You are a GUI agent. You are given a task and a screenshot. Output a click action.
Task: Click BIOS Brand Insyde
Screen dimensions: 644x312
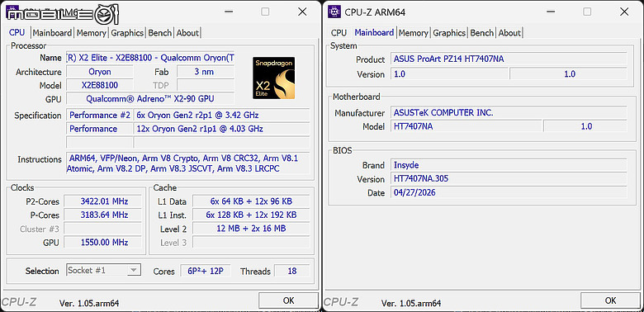[509, 165]
